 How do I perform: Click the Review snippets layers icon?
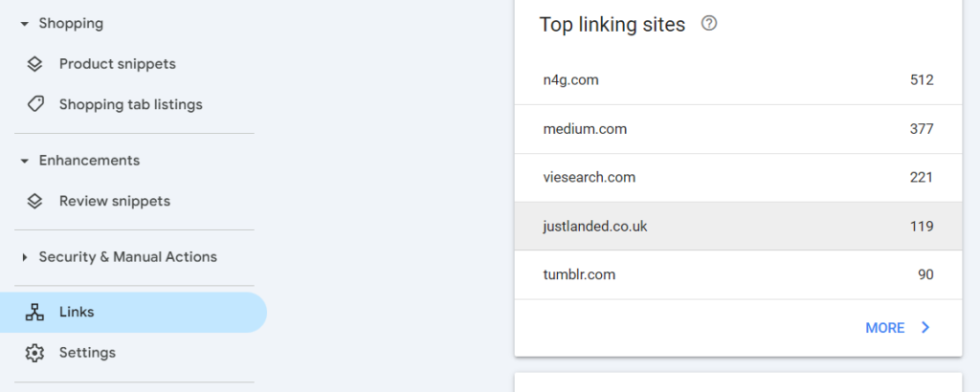[35, 201]
